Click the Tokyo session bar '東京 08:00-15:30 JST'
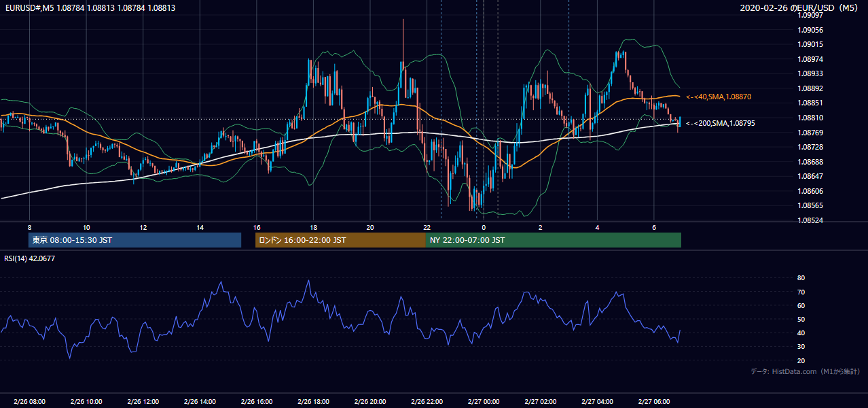 (135, 240)
